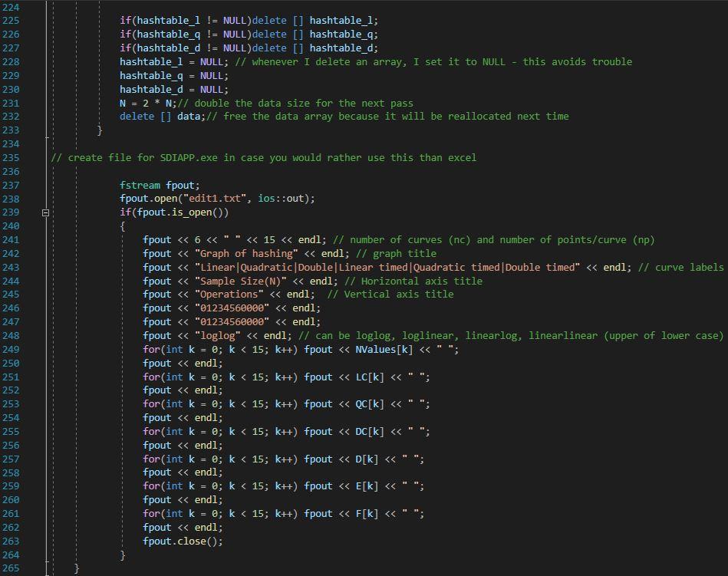Image resolution: width=728 pixels, height=576 pixels.
Task: Select line number 225 in the margin
Action: [x=12, y=20]
